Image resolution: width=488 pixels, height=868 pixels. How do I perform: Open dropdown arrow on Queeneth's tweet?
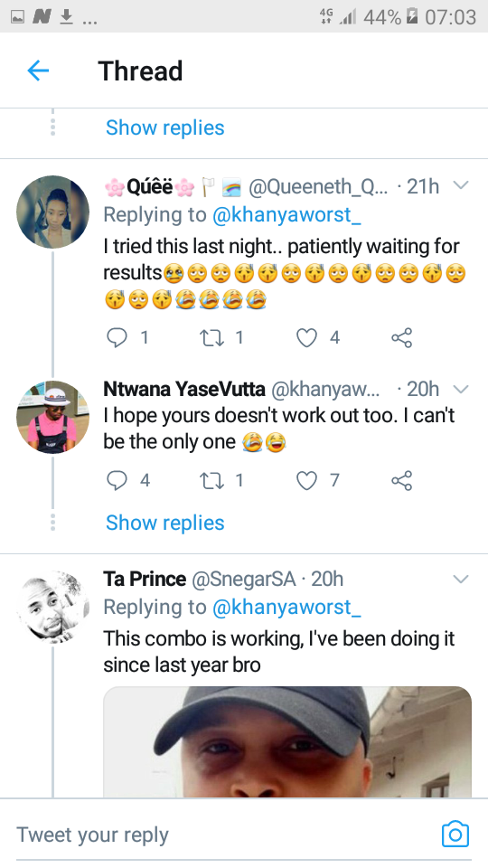pyautogui.click(x=460, y=186)
